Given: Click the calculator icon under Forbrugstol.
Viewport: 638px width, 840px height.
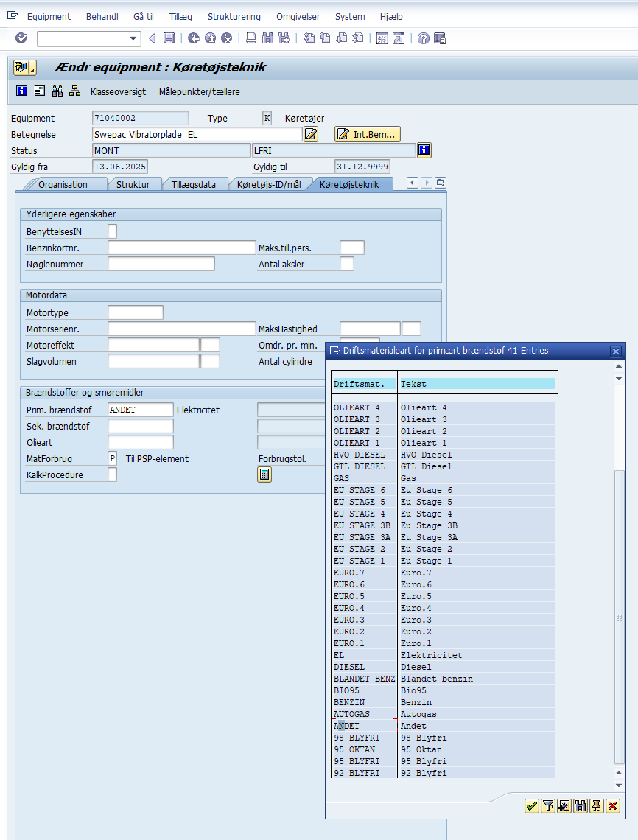Looking at the screenshot, I should 264,475.
